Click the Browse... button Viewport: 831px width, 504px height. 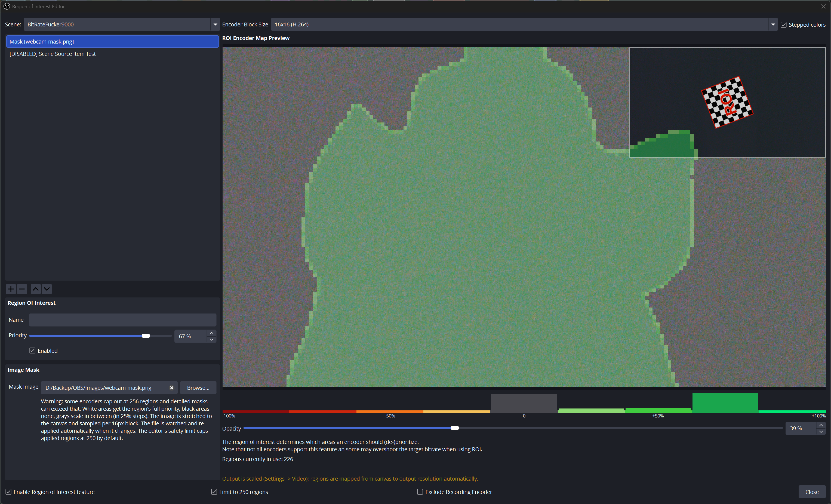(x=198, y=388)
